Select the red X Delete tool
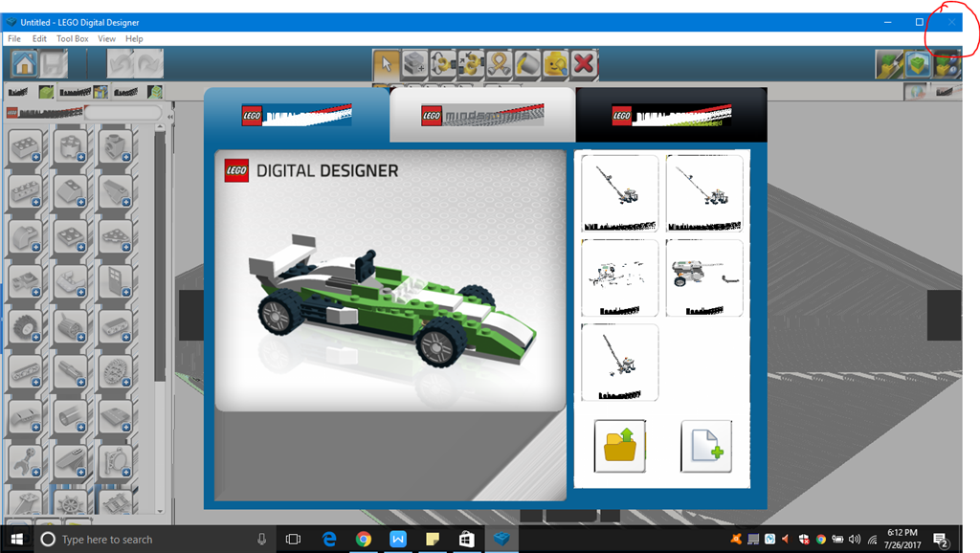This screenshot has height=553, width=980. pos(584,64)
